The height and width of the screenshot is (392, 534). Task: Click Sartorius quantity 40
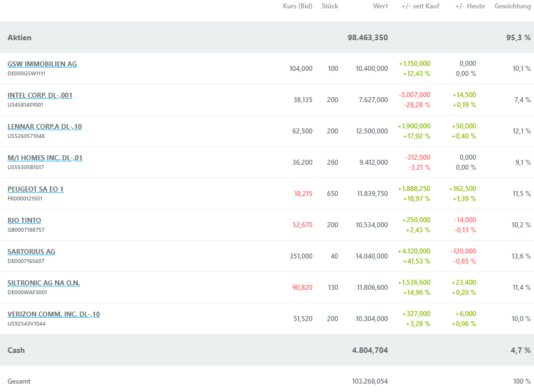(335, 256)
